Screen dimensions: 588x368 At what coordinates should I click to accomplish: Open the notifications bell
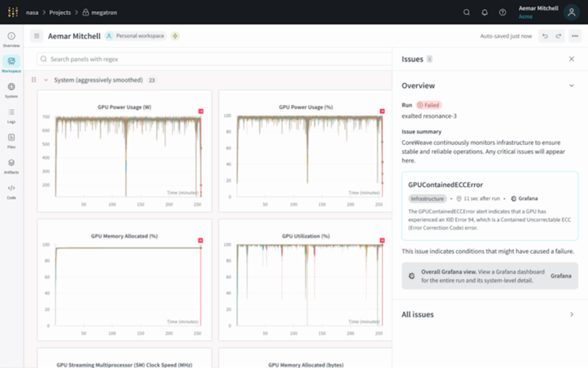point(484,12)
